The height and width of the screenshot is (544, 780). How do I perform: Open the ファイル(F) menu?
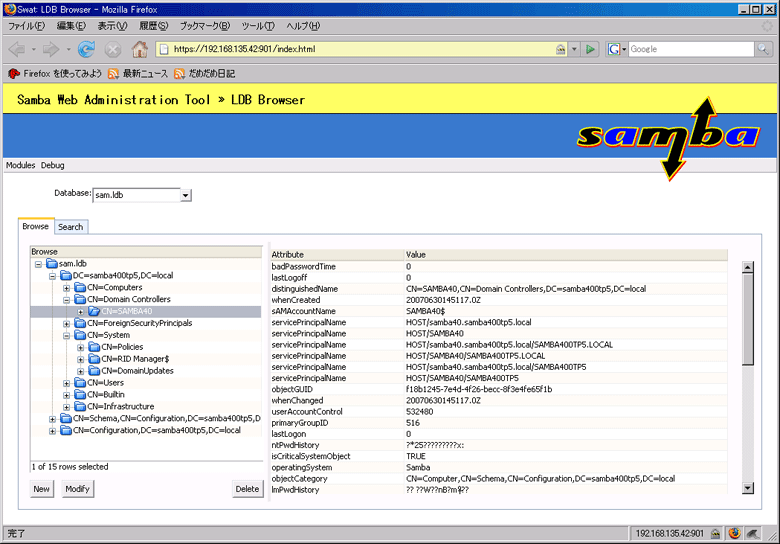(26, 26)
